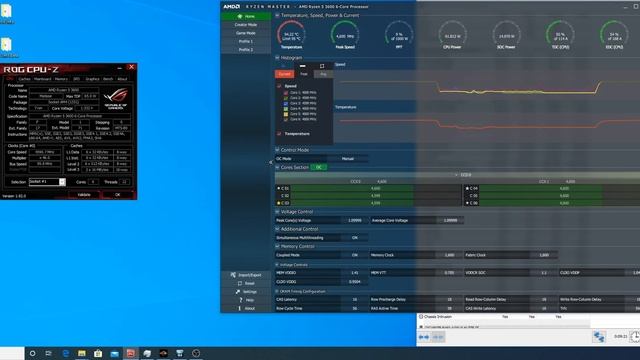Screen dimensions: 640x360
Task: Click the Simultaneous Multithreading ON value
Action: point(354,238)
